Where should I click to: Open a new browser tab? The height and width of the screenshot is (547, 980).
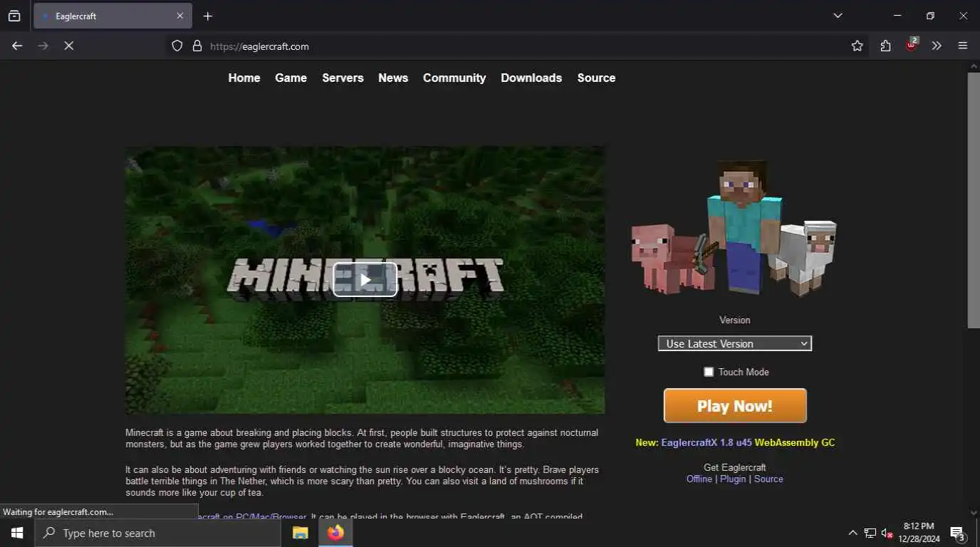point(207,16)
